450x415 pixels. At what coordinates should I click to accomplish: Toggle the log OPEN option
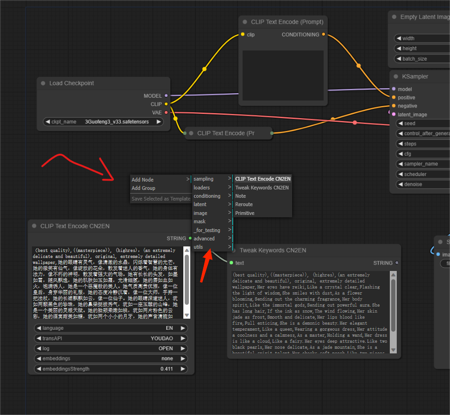111,348
